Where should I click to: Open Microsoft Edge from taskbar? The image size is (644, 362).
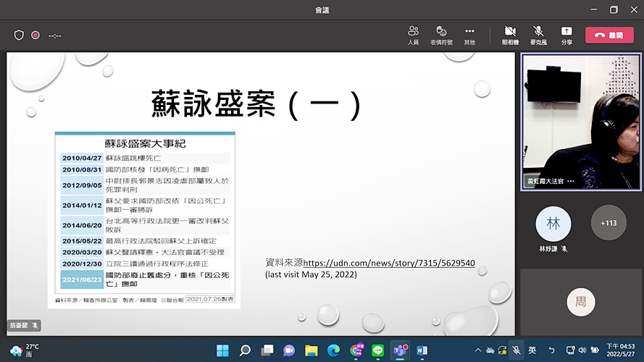(x=333, y=350)
